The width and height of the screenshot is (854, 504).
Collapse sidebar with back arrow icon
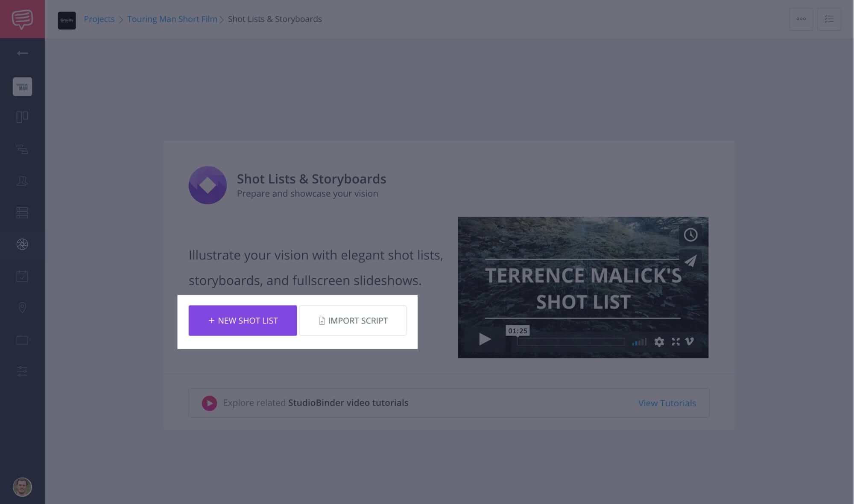point(22,53)
